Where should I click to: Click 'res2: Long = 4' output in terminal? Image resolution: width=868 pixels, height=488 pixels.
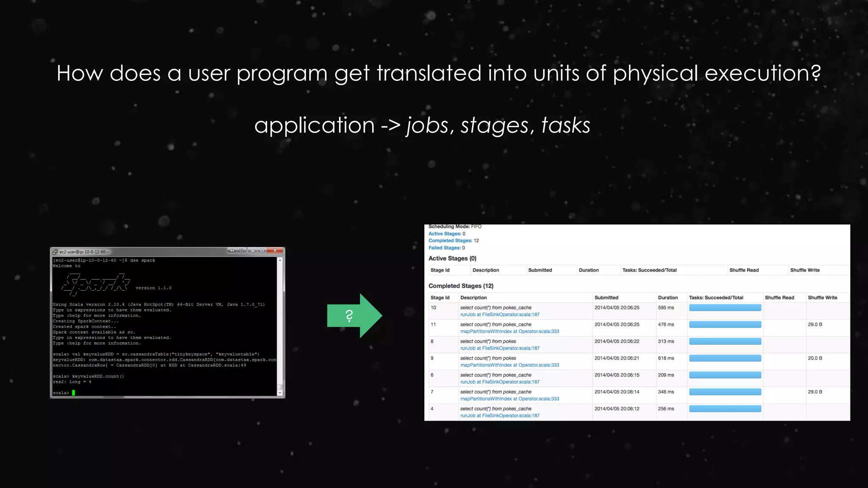(72, 382)
